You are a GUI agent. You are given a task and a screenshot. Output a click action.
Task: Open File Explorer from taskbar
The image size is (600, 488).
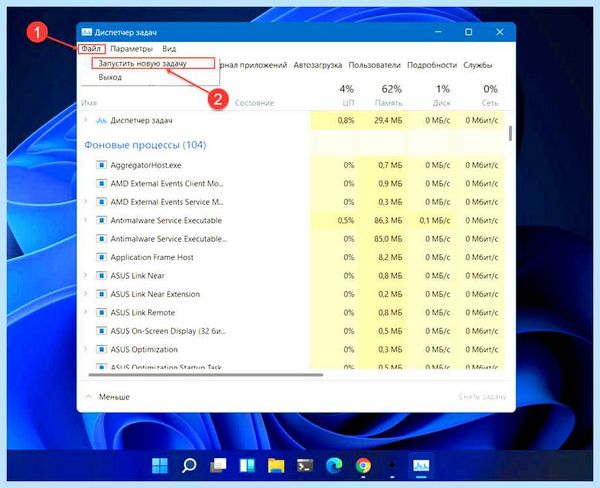coord(276,465)
